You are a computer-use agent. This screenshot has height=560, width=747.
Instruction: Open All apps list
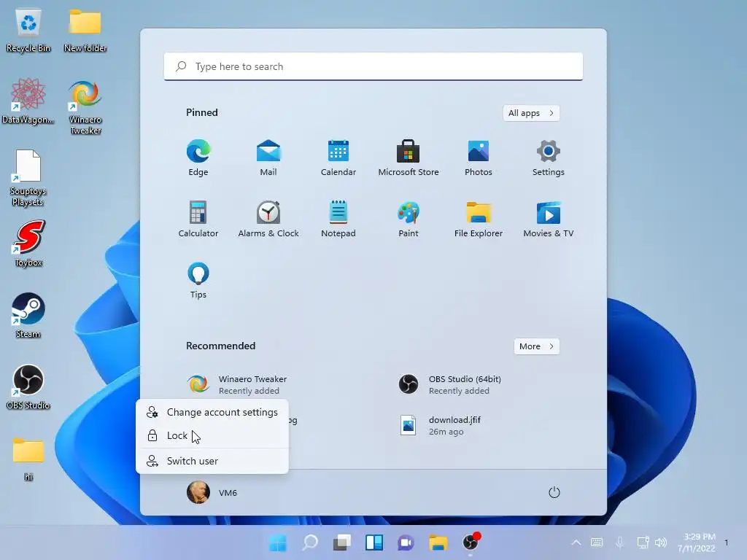tap(531, 113)
